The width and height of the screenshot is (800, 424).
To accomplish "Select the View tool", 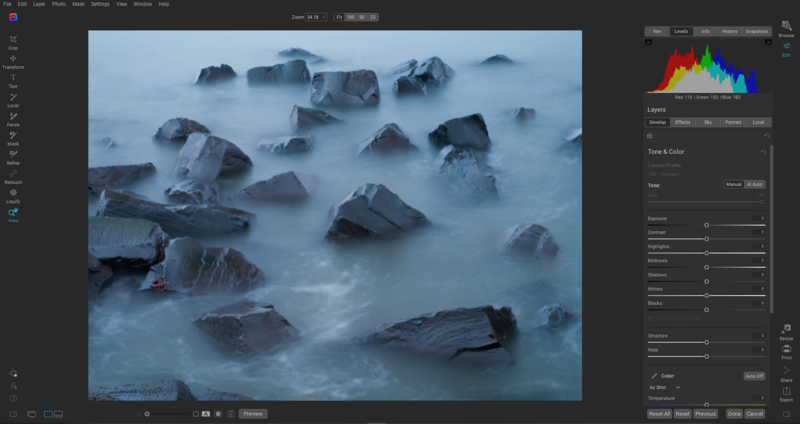I will pos(13,215).
